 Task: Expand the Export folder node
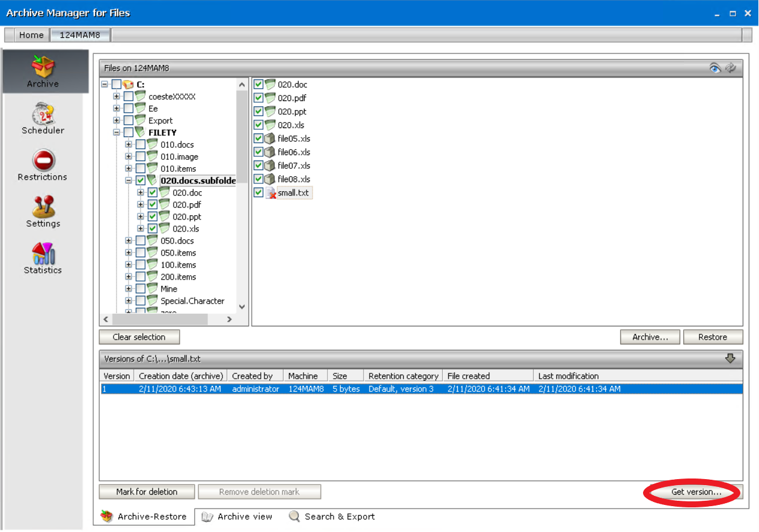click(117, 120)
